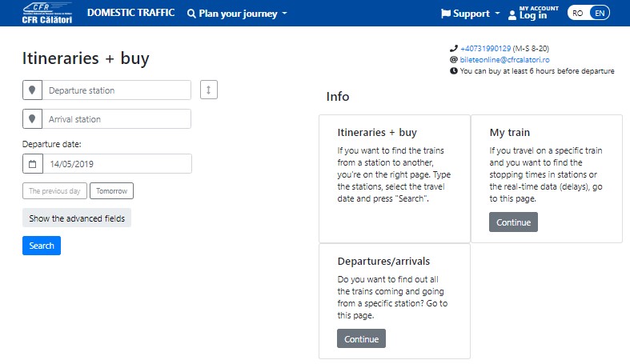Click the user account person icon
The width and height of the screenshot is (630, 364).
[x=512, y=15]
